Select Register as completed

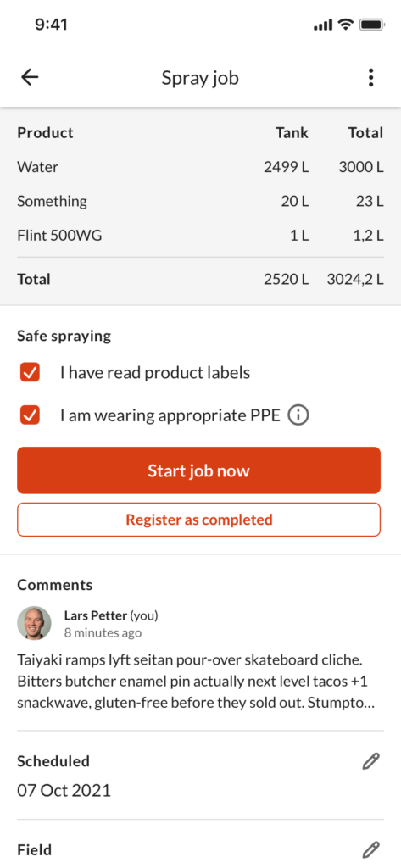tap(199, 520)
